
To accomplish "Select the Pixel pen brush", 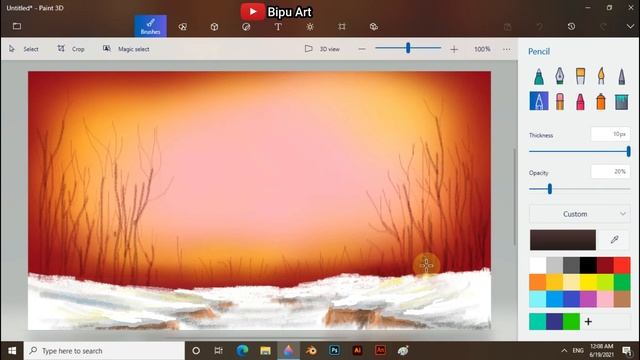I will coord(621,76).
